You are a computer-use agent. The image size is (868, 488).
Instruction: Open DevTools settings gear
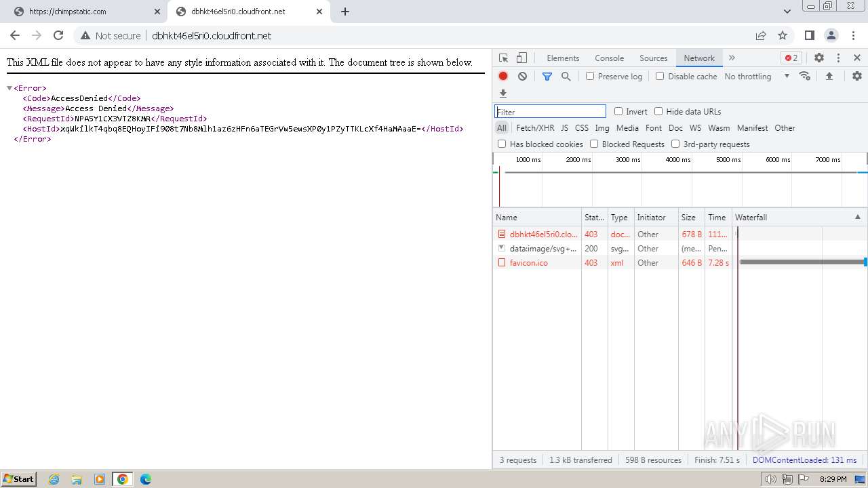819,58
